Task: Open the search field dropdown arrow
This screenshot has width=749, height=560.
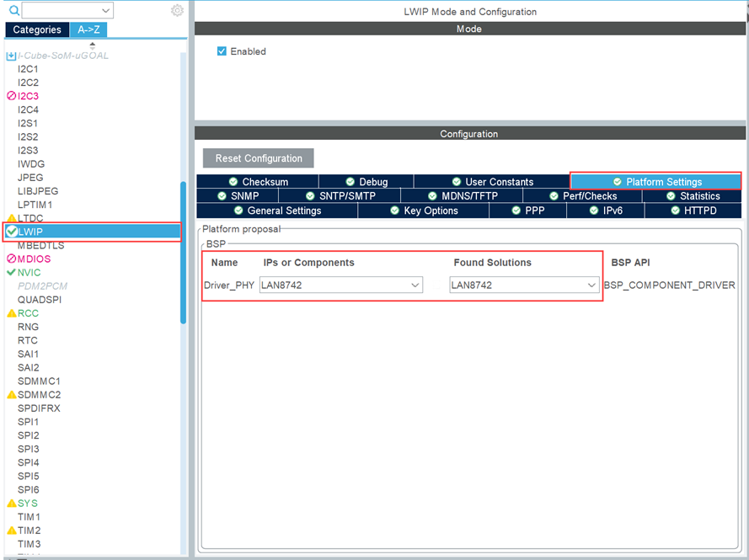Action: [105, 10]
